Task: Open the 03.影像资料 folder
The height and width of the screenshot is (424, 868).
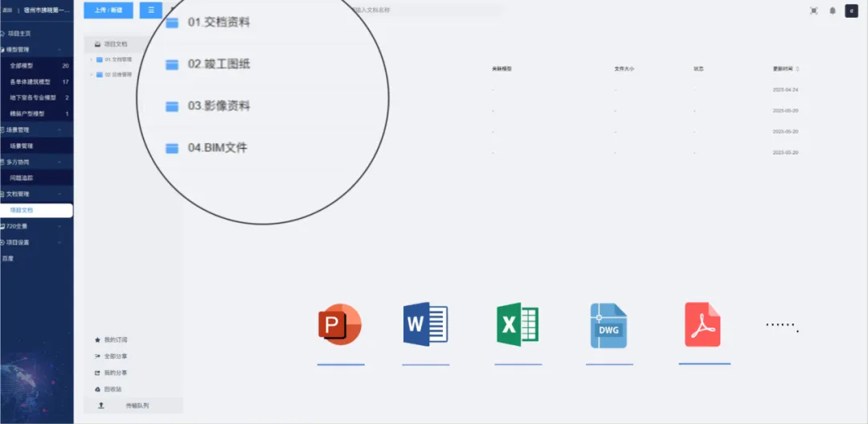Action: coord(219,106)
